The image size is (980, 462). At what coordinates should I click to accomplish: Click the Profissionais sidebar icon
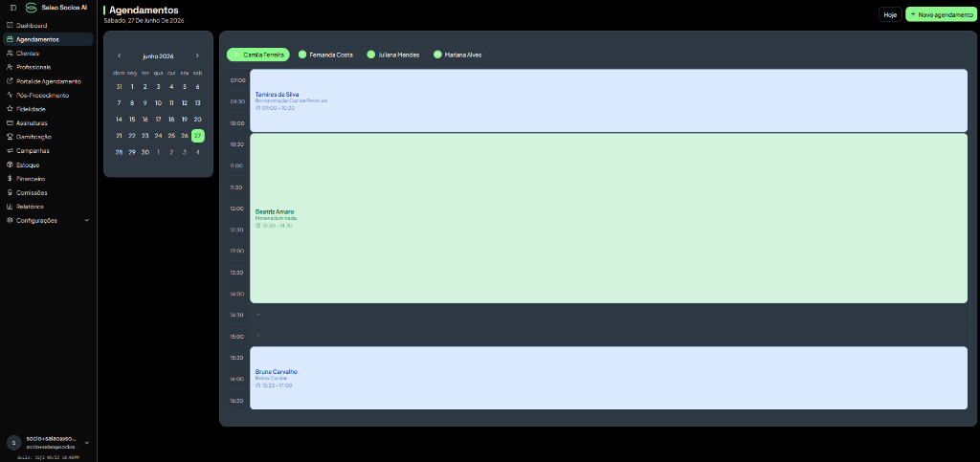tap(10, 67)
